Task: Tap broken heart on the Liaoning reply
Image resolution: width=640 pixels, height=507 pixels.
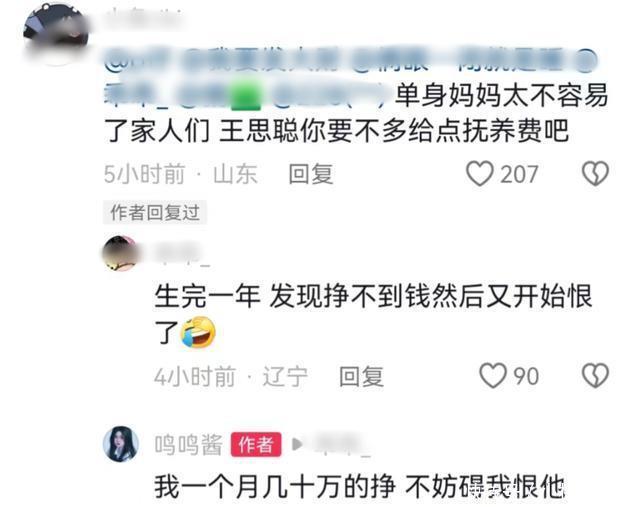Action: point(596,376)
